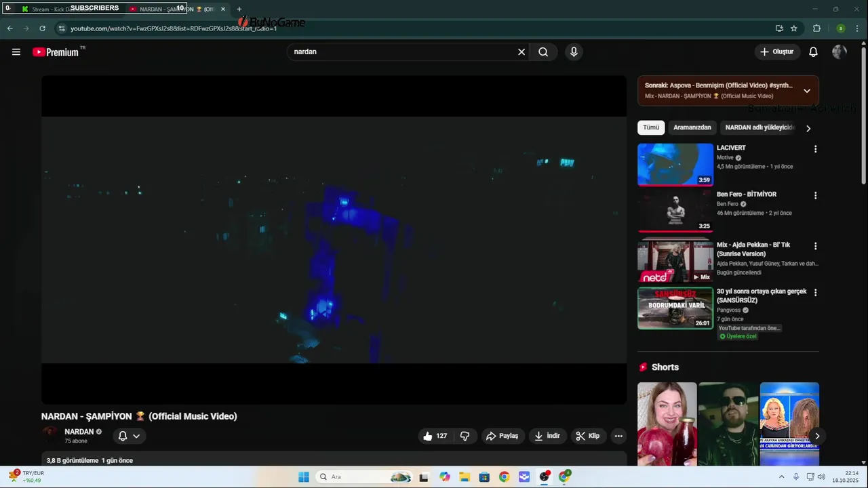The height and width of the screenshot is (488, 868).
Task: Open the browser extensions puzzle icon
Action: [816, 28]
